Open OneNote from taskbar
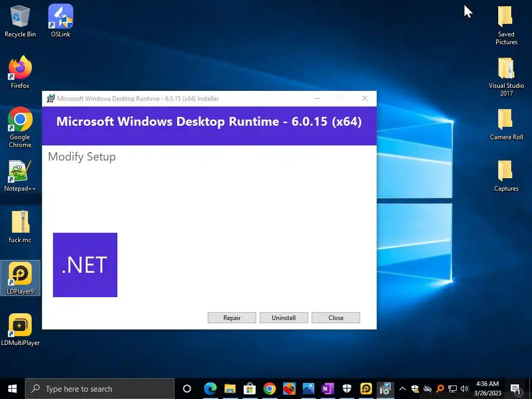Viewport: 532px width, 399px height. point(327,389)
